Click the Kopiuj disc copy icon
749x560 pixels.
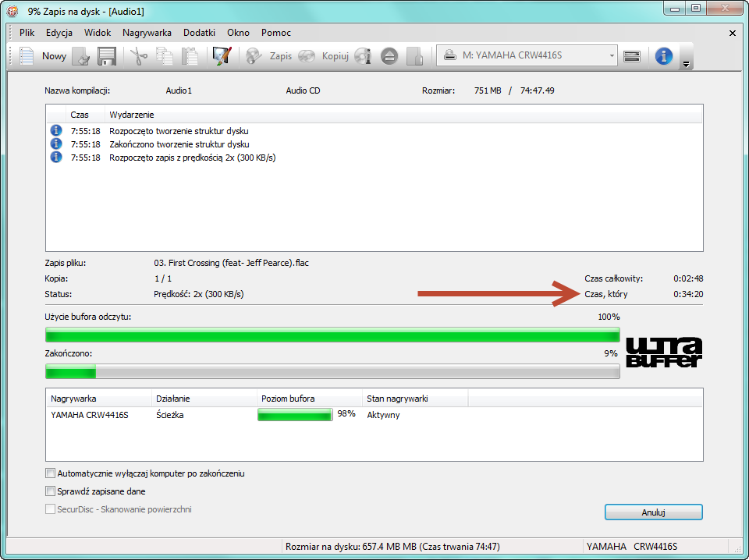(x=306, y=56)
